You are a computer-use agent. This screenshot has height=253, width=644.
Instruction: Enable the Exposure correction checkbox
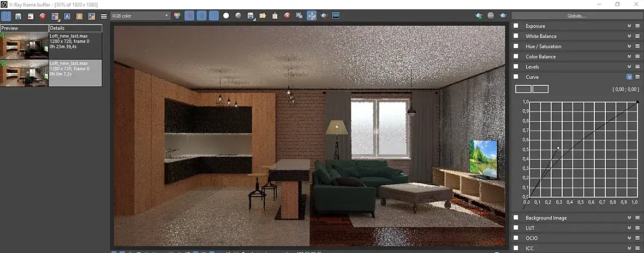(516, 26)
